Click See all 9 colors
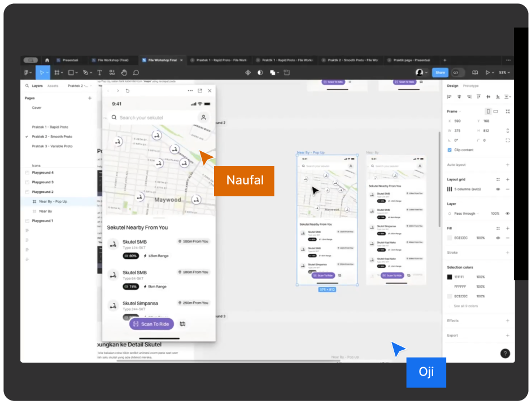The image size is (532, 405). click(x=465, y=306)
